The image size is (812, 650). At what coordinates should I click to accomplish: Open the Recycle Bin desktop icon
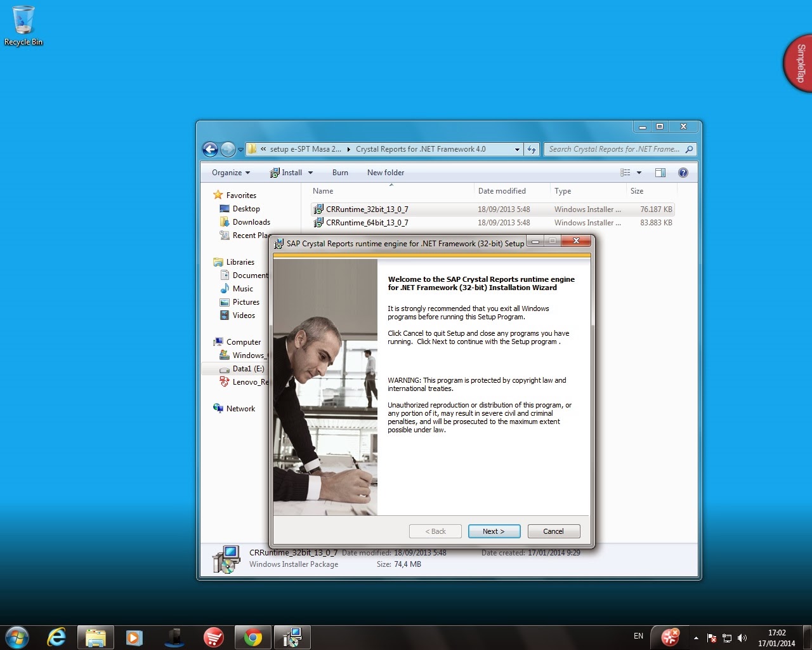(23, 25)
